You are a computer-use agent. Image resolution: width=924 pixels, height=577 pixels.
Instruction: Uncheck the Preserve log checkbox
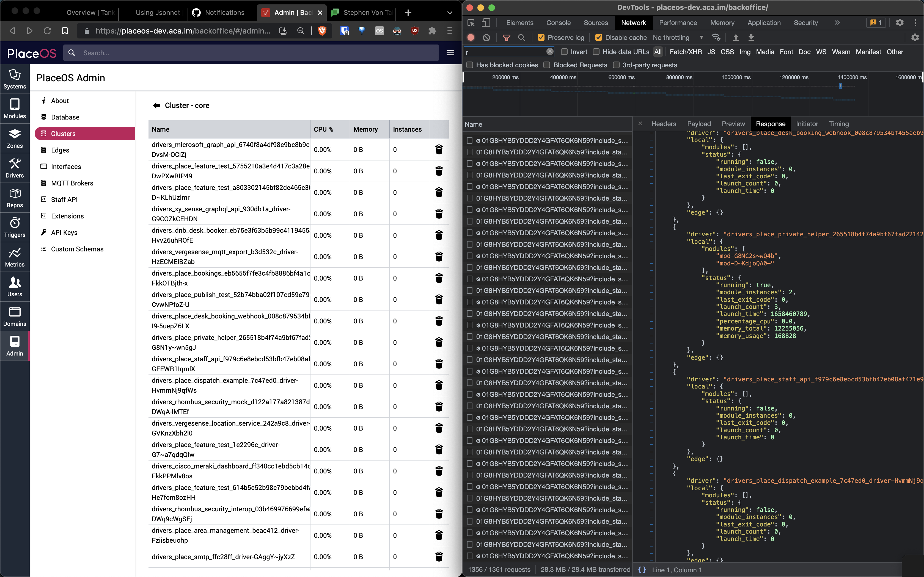point(541,37)
